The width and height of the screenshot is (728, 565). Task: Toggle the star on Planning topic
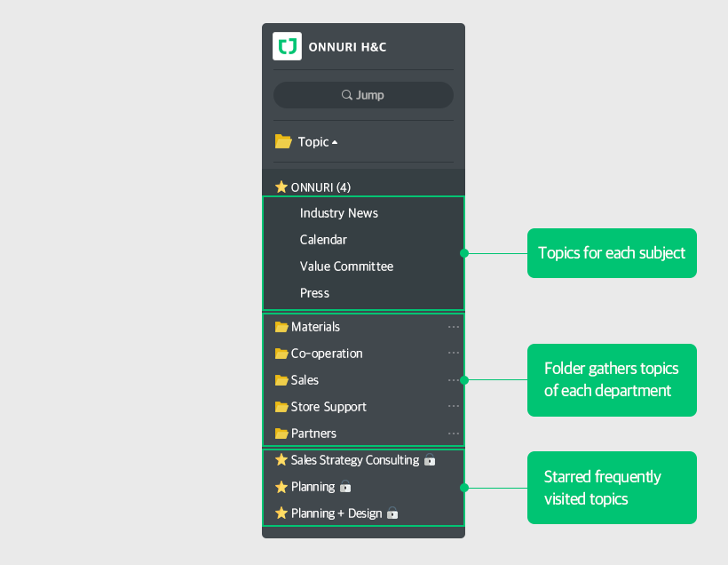tap(281, 487)
